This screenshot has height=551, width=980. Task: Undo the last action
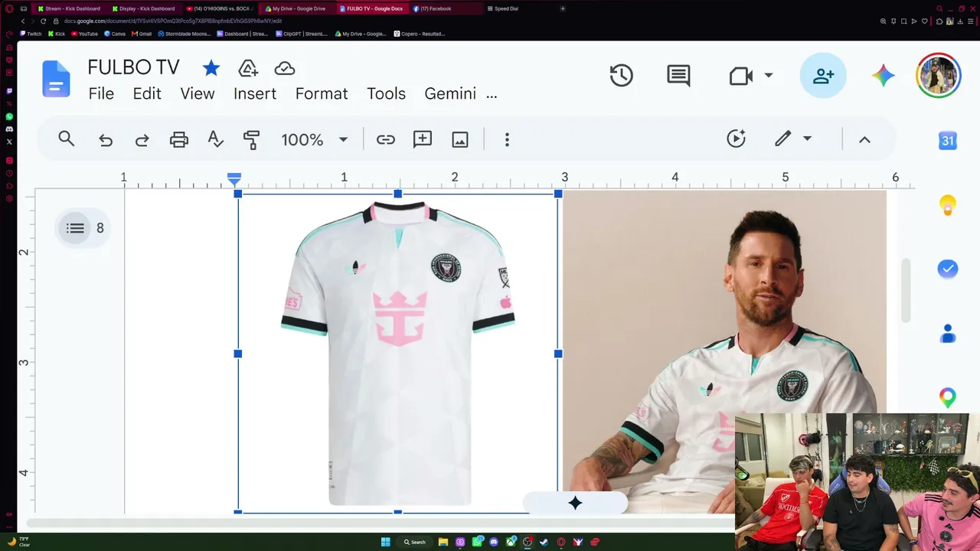[106, 140]
